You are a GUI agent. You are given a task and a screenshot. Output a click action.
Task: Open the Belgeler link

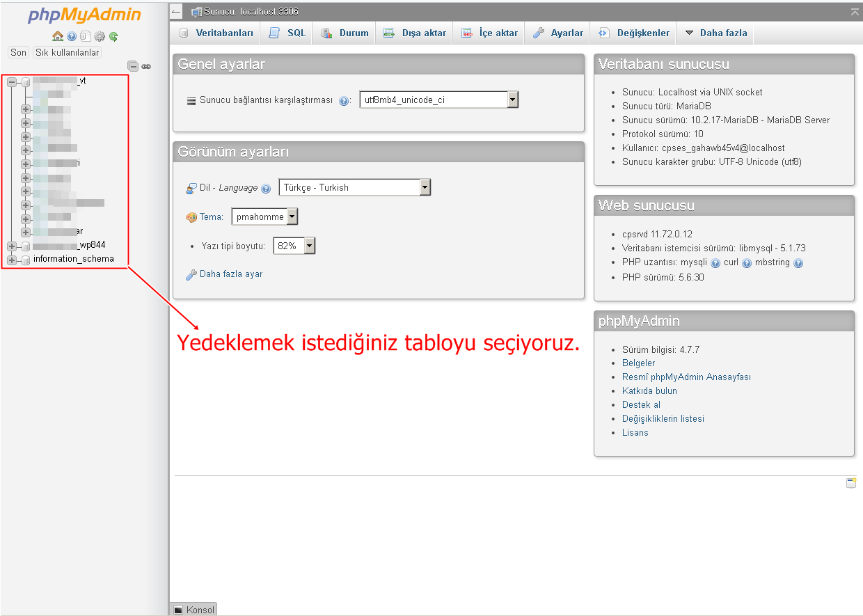639,363
